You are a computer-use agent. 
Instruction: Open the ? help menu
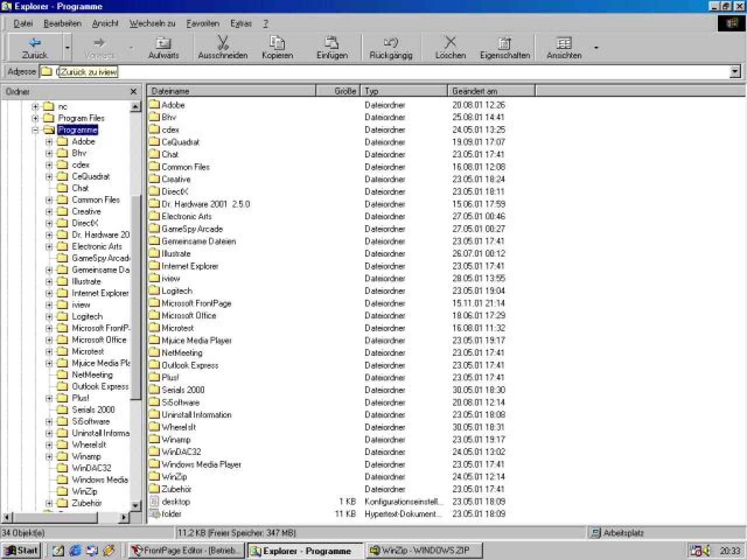266,23
